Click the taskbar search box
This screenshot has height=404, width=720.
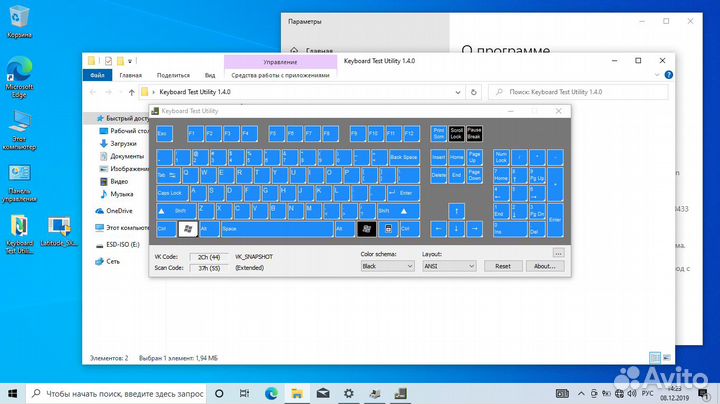[117, 393]
